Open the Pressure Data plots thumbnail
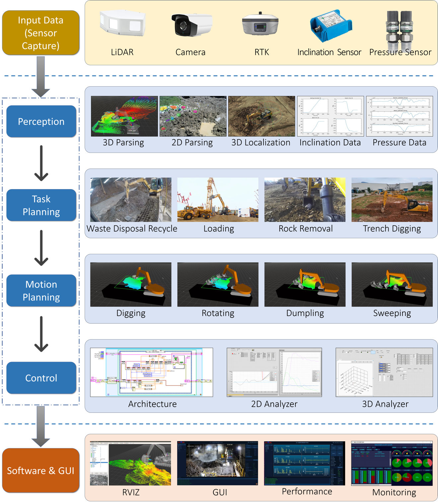Screen dimensions: 438x504 coord(400,116)
